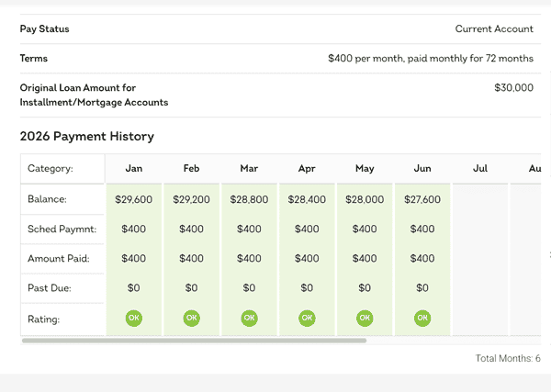The image size is (551, 392).
Task: Click the February OK rating icon
Action: click(x=192, y=319)
